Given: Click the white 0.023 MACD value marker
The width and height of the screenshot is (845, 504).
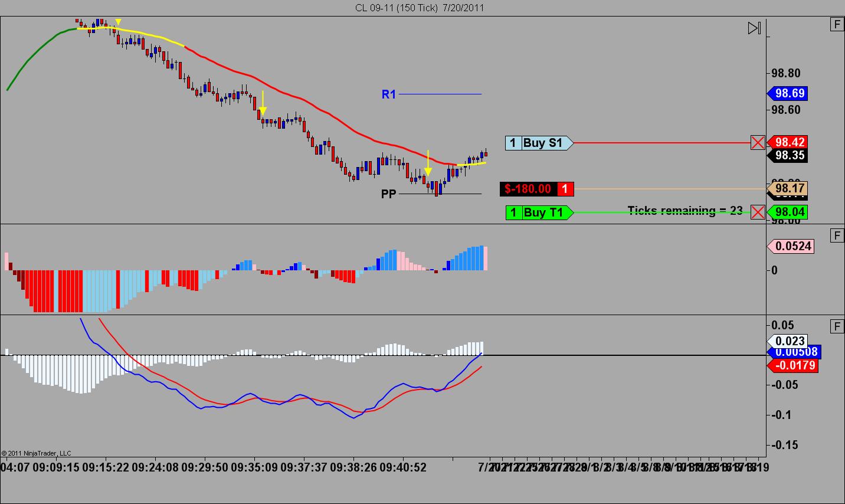Looking at the screenshot, I should [787, 341].
